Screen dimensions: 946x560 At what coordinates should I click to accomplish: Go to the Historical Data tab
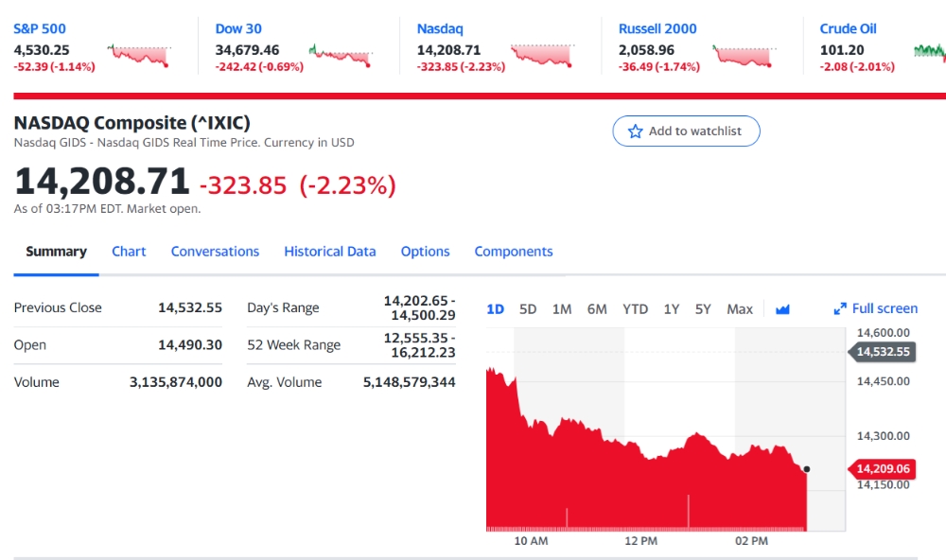coord(330,252)
